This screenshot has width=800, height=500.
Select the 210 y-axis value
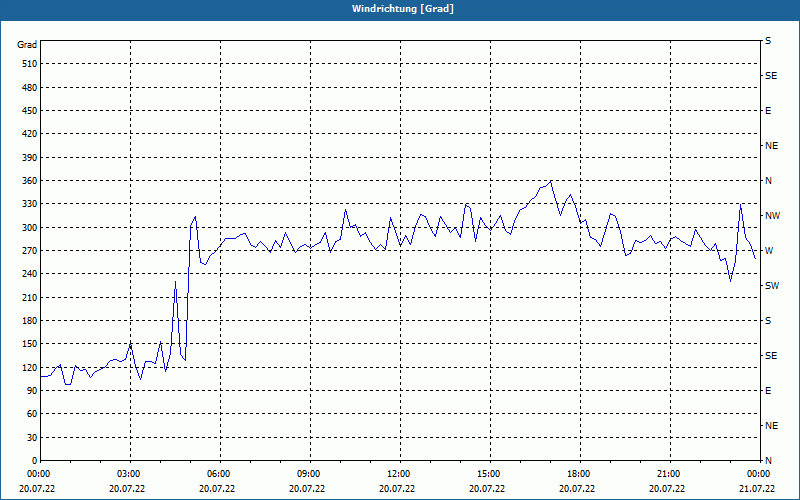click(30, 297)
